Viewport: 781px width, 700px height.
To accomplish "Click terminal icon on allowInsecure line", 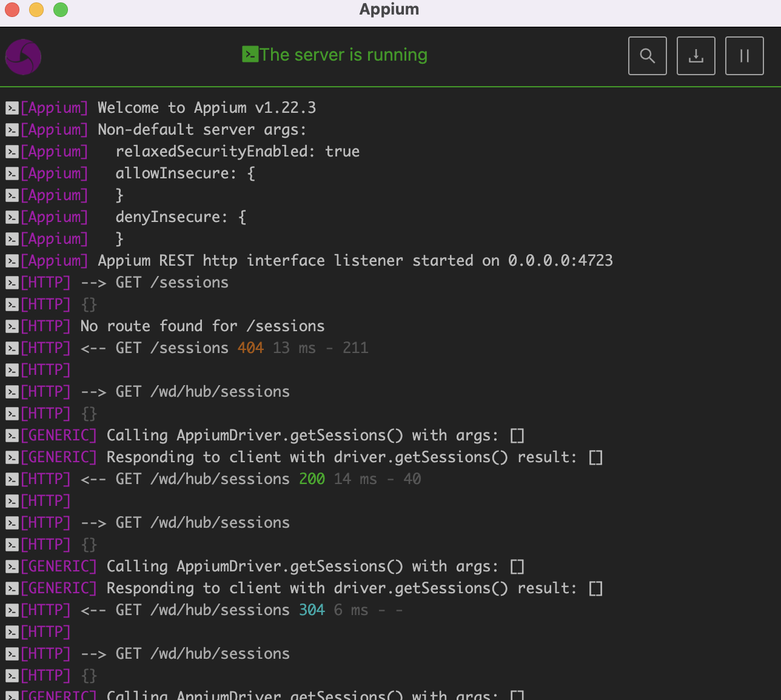I will (x=12, y=174).
